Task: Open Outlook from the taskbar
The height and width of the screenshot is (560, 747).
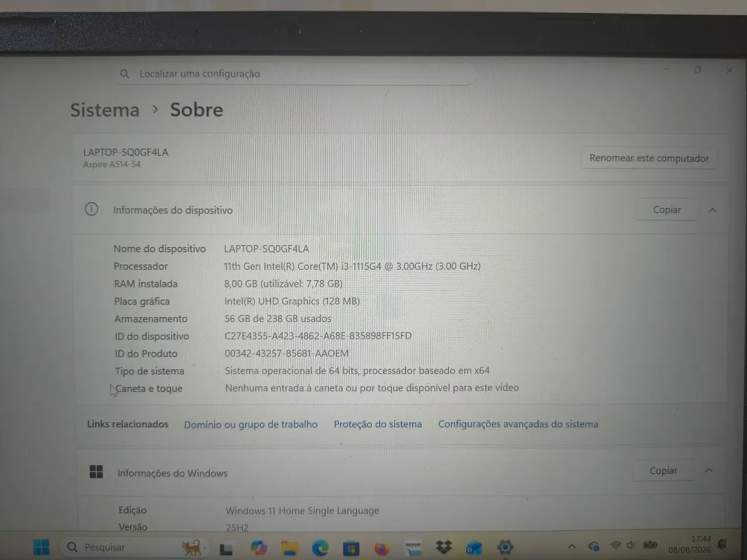Action: click(x=474, y=548)
